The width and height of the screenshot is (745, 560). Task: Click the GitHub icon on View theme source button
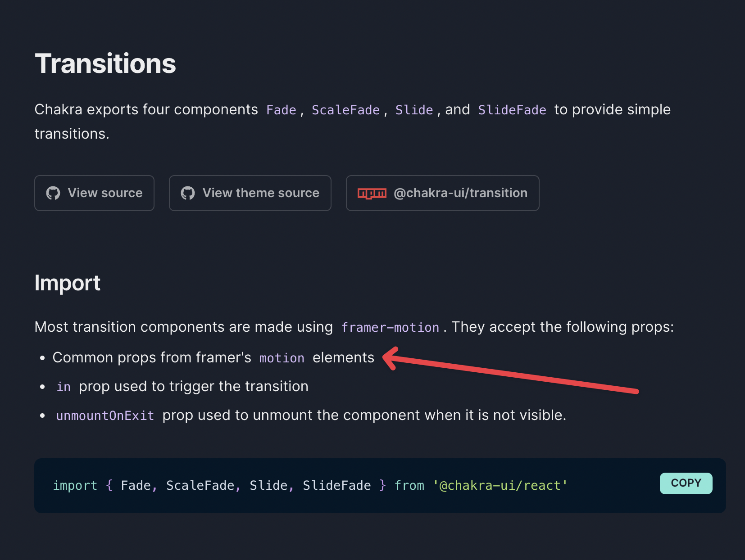tap(188, 193)
